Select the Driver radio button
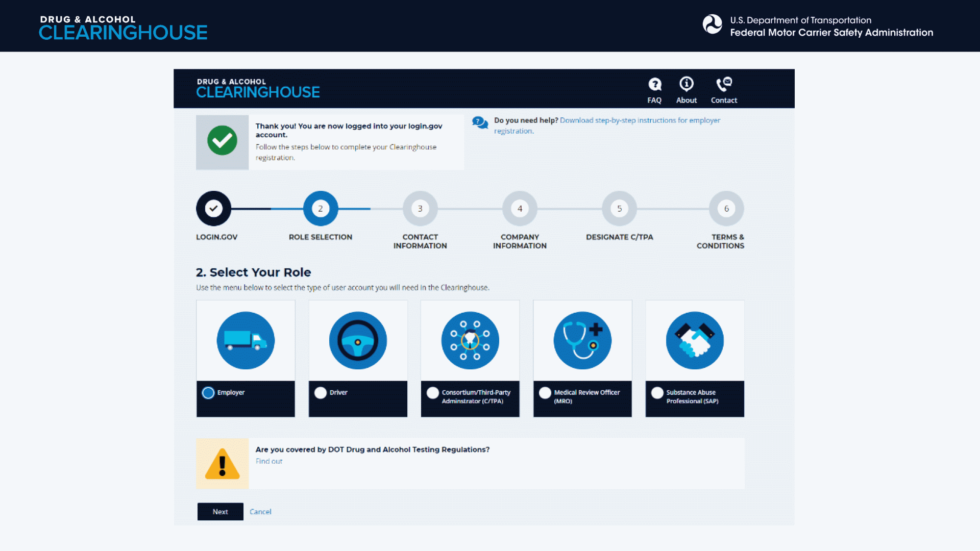The height and width of the screenshot is (551, 980). (x=321, y=393)
